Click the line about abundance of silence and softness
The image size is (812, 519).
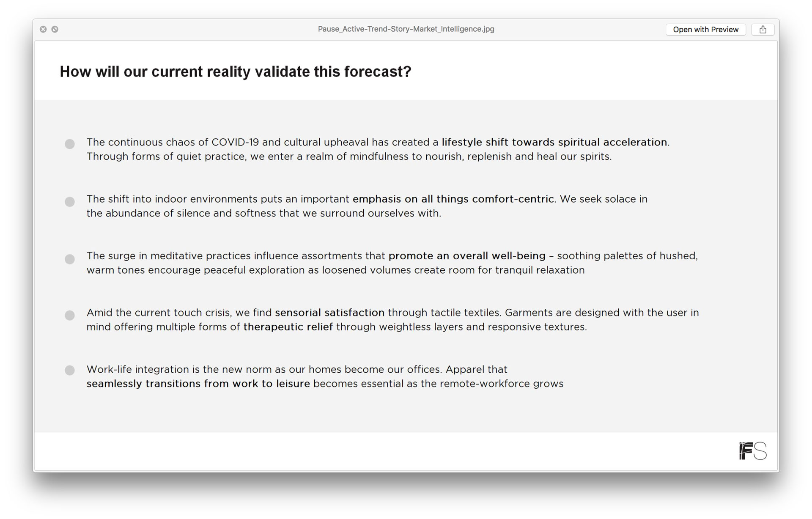(x=264, y=213)
